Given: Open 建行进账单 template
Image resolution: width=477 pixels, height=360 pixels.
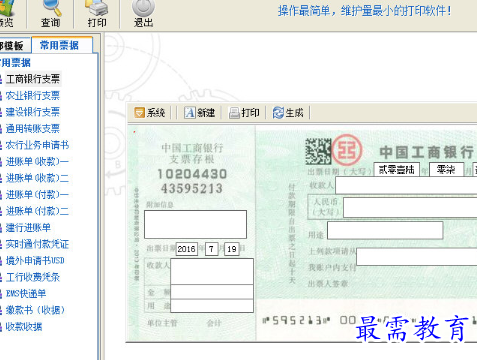Looking at the screenshot, I should pos(28,228).
